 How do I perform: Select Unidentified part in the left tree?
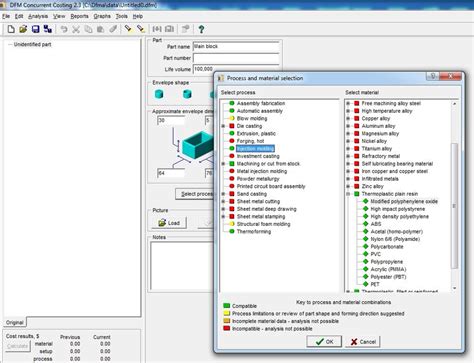(32, 44)
